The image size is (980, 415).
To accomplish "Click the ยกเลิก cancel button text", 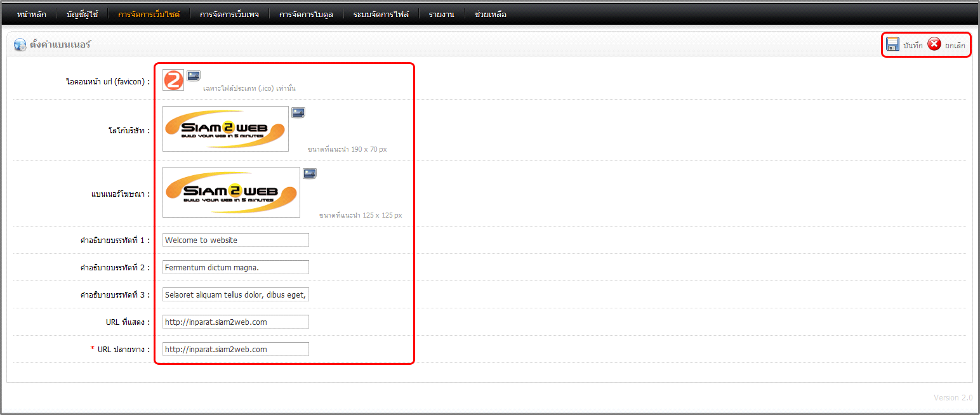I will point(955,46).
